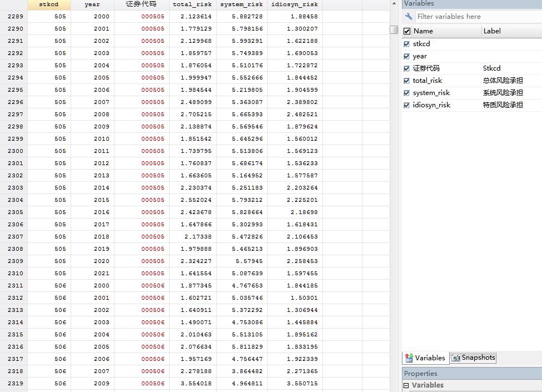
Task: Click system_risk cell 5.57945
Action: [x=242, y=261]
